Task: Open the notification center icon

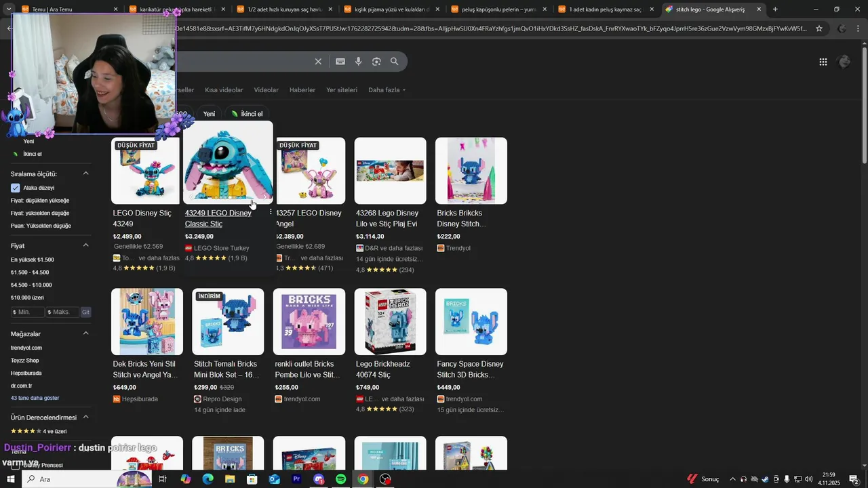Action: 854,479
